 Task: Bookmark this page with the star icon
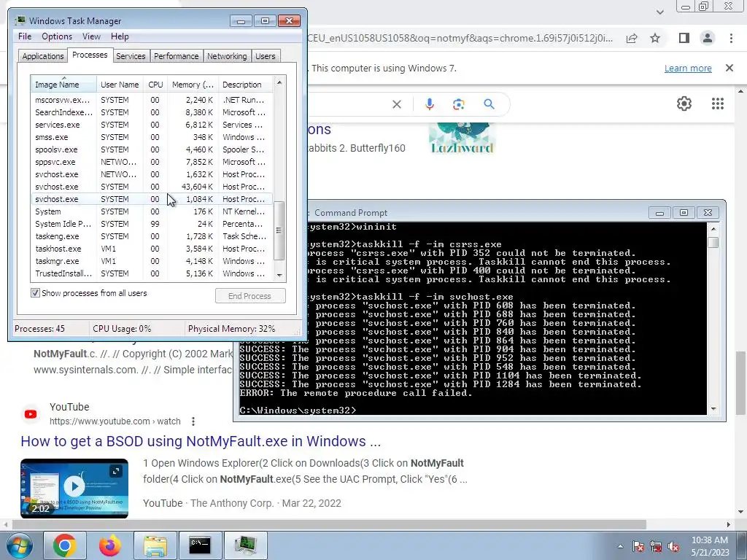tap(655, 38)
